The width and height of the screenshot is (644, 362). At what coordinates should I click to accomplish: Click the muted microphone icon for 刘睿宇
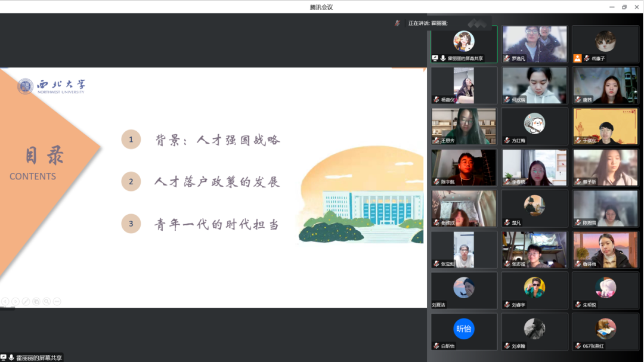click(x=507, y=305)
